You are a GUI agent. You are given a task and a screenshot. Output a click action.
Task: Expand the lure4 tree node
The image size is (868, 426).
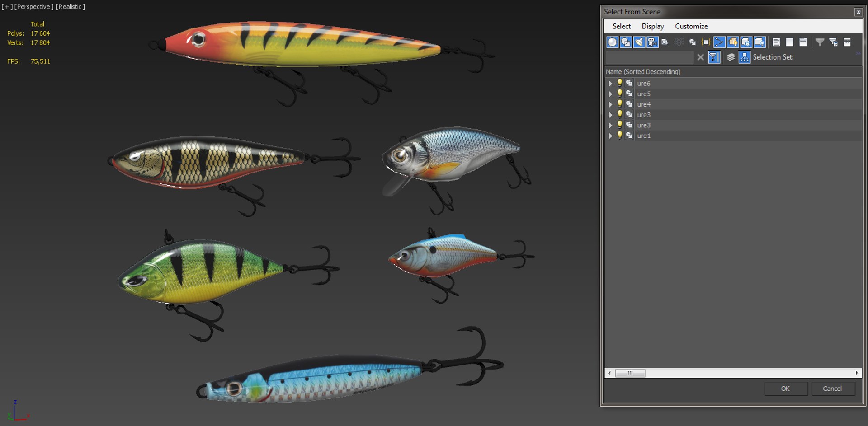coord(610,104)
